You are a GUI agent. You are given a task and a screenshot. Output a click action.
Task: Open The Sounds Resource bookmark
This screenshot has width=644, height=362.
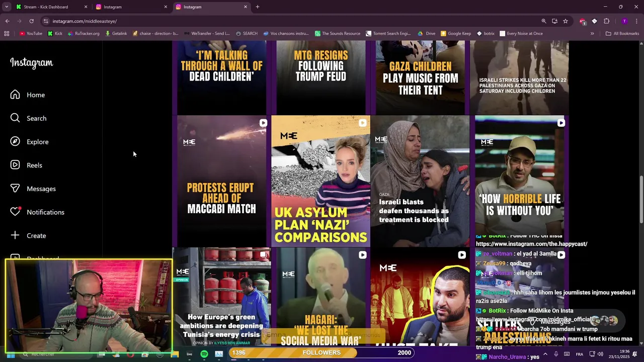pyautogui.click(x=338, y=34)
